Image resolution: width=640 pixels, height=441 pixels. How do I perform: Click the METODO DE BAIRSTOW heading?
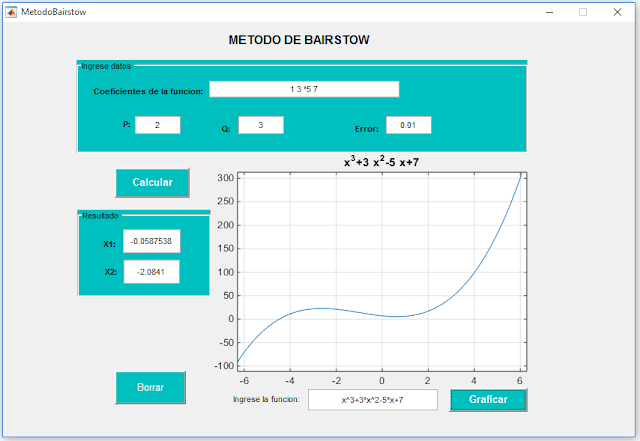[299, 40]
